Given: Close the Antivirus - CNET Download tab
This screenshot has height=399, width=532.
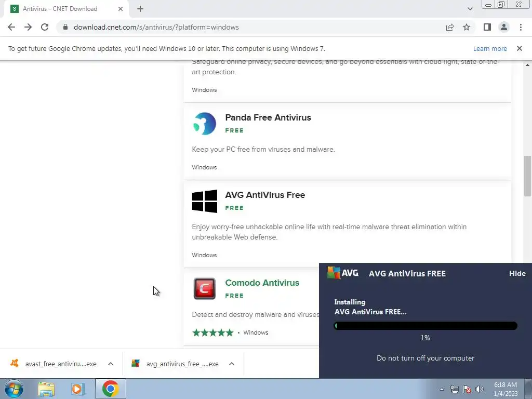Looking at the screenshot, I should 121,9.
